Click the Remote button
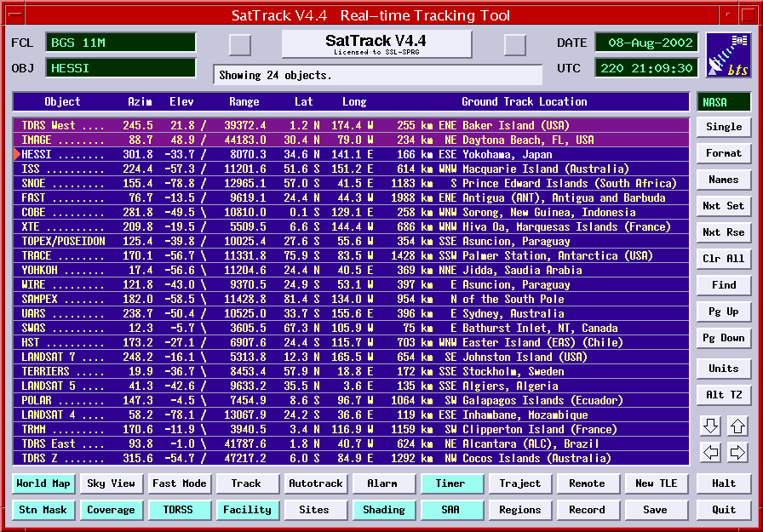The width and height of the screenshot is (763, 532). (588, 483)
